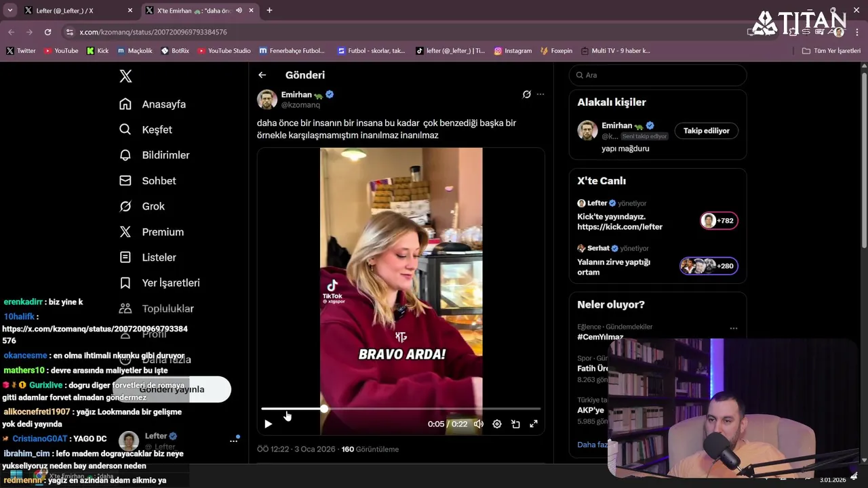Open Keşfet explore page
The image size is (868, 488).
[146, 129]
